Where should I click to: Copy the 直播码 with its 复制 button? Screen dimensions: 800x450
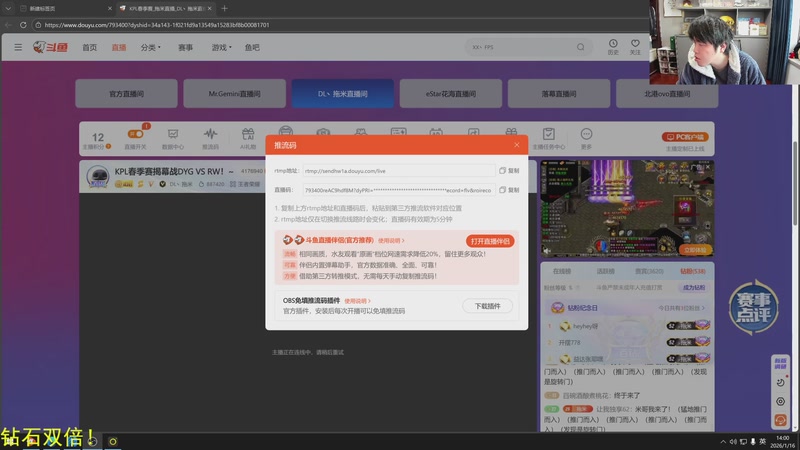click(509, 190)
